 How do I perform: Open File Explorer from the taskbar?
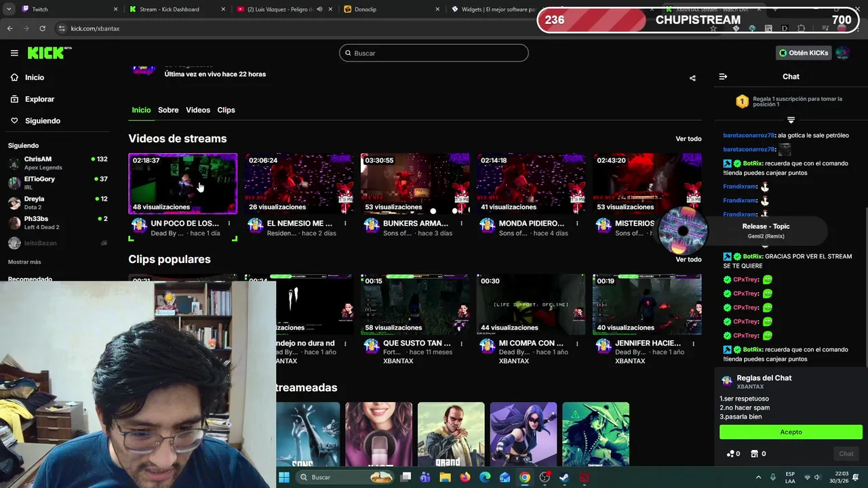click(x=445, y=477)
